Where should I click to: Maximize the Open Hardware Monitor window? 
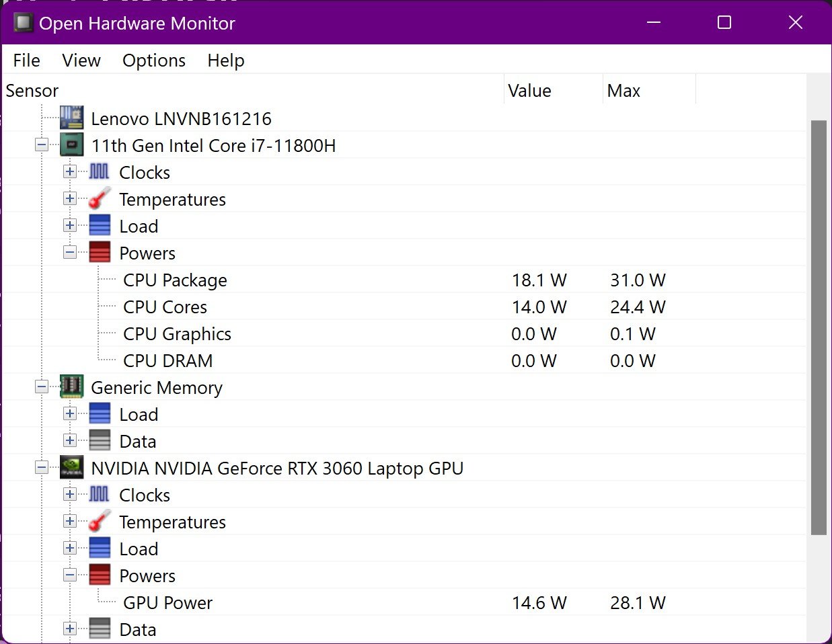coord(724,22)
